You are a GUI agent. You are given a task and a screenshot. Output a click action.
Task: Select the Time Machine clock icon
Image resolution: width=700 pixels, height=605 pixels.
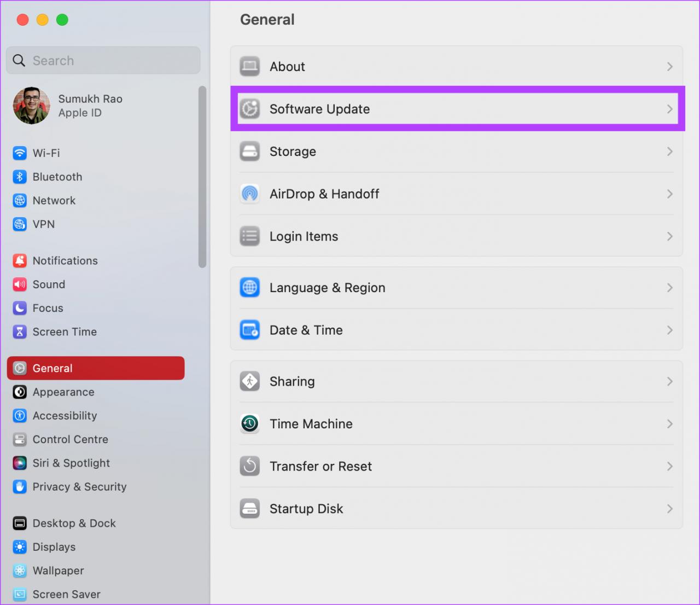(250, 424)
